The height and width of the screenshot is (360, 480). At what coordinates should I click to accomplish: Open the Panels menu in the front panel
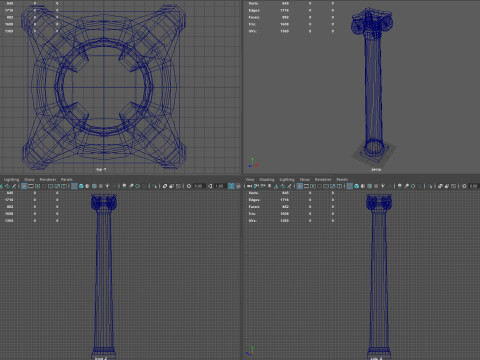(x=67, y=179)
